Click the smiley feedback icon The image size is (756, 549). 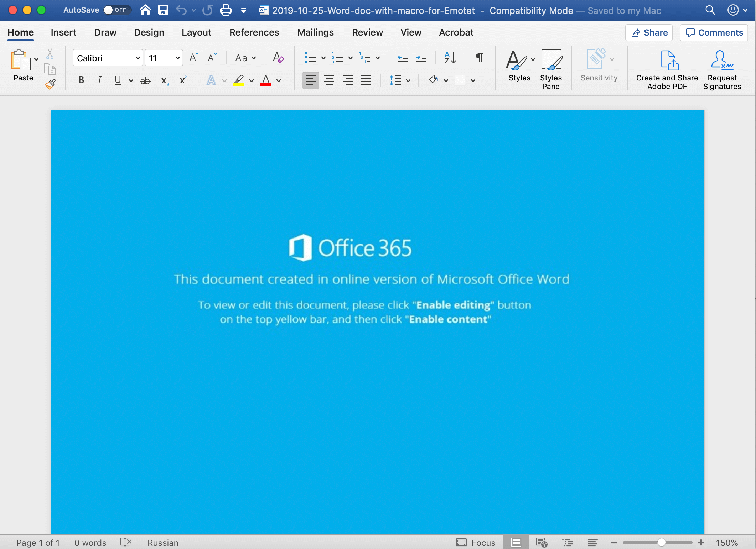(x=733, y=10)
